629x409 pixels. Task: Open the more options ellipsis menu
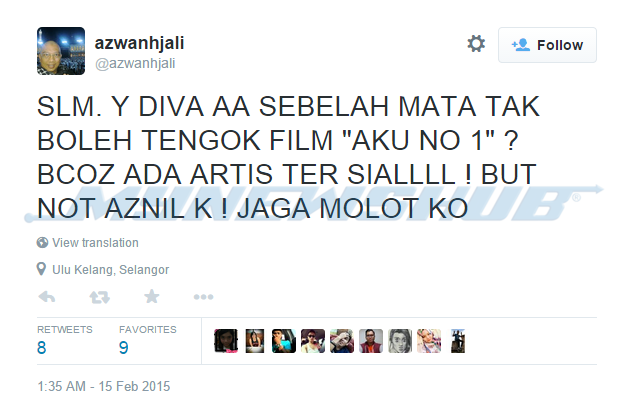[x=203, y=297]
